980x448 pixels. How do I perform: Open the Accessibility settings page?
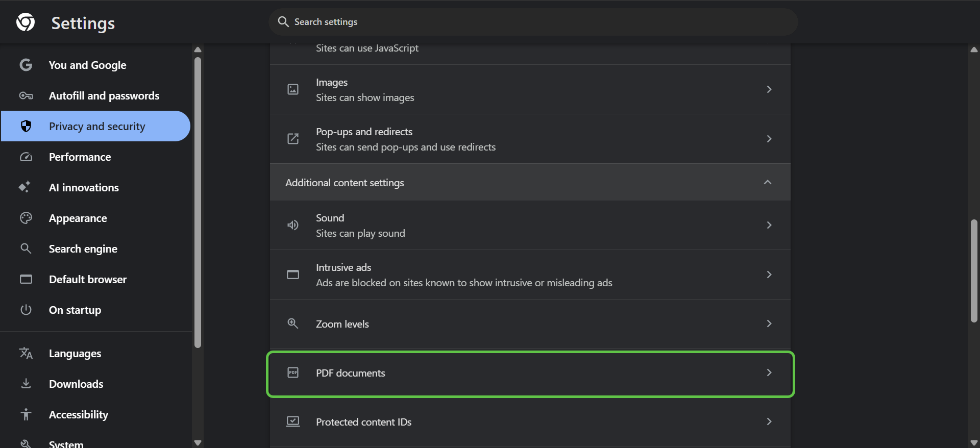[95, 414]
